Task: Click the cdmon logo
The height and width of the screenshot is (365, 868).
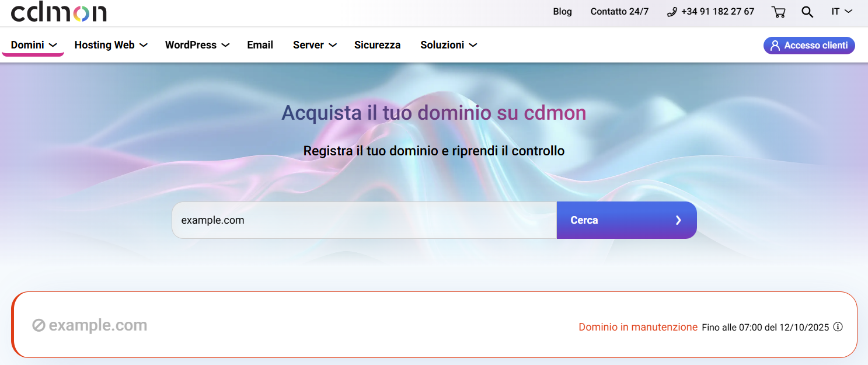Action: pos(58,12)
